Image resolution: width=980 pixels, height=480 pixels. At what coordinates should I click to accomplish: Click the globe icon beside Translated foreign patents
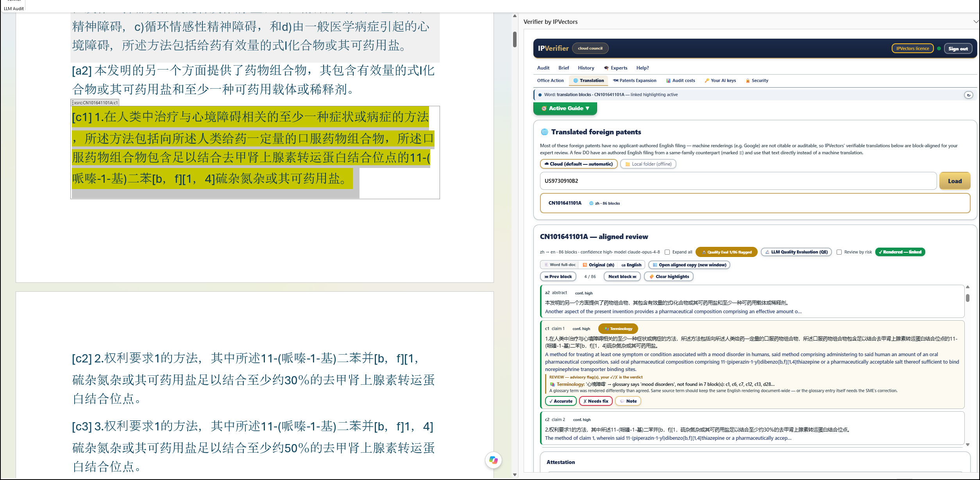(544, 132)
